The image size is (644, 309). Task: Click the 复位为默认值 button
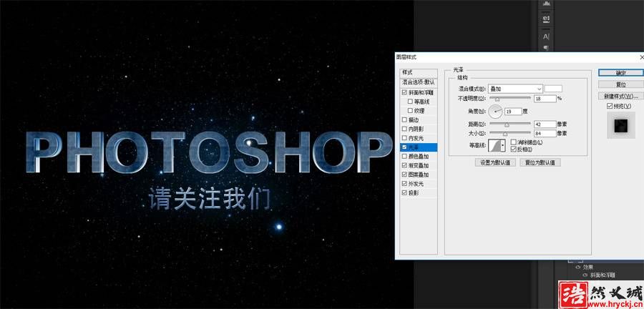tap(540, 162)
